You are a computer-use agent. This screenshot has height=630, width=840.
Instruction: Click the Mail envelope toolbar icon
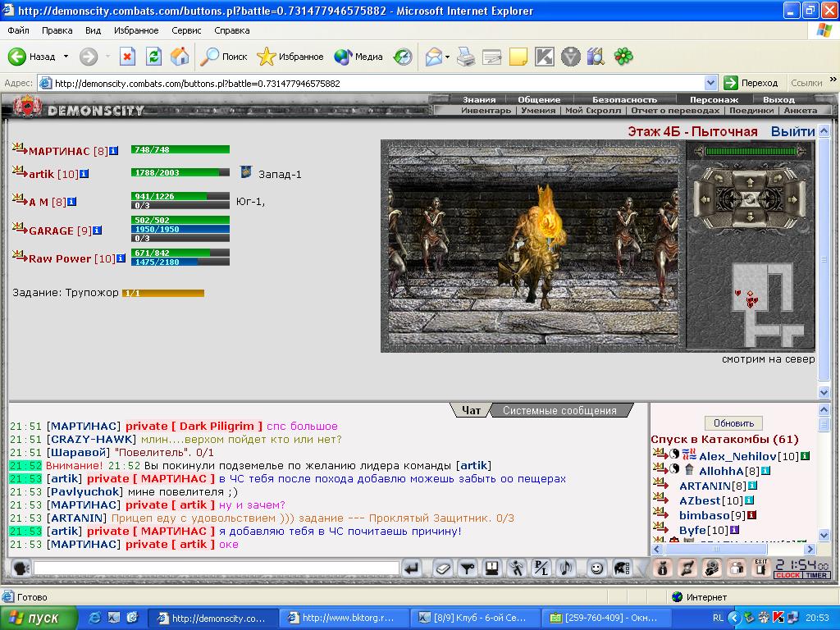(434, 57)
